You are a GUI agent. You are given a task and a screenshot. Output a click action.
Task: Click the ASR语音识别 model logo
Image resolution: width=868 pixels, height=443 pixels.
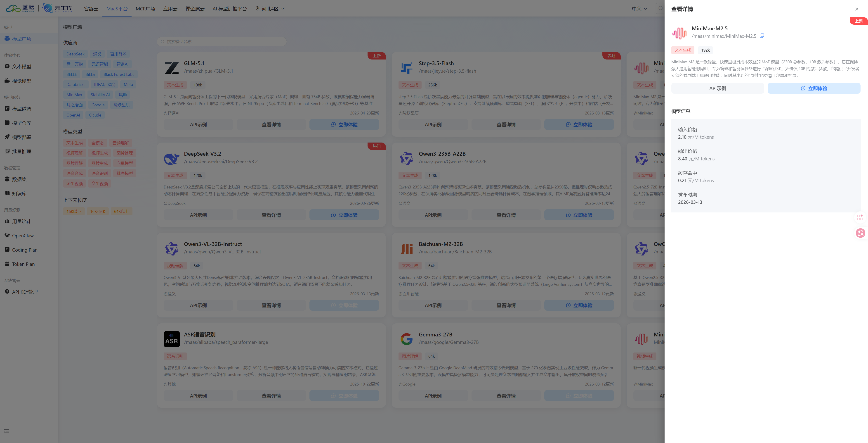tap(172, 339)
